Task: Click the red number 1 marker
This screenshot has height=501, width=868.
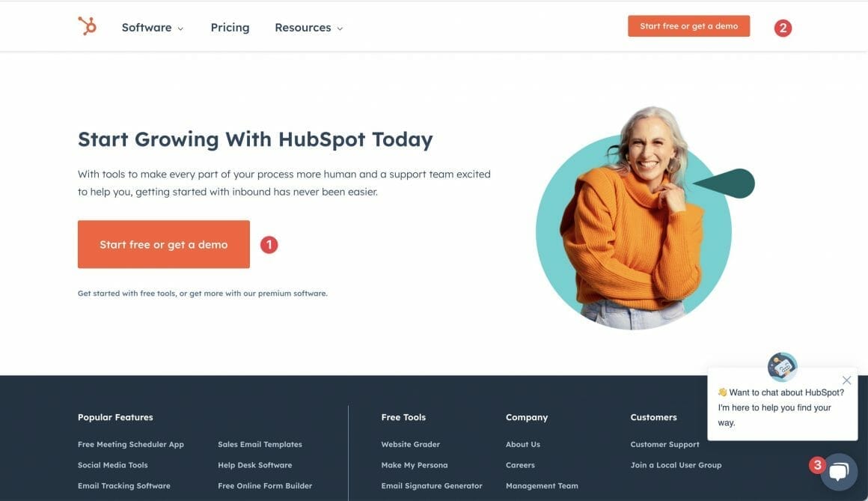Action: 269,244
